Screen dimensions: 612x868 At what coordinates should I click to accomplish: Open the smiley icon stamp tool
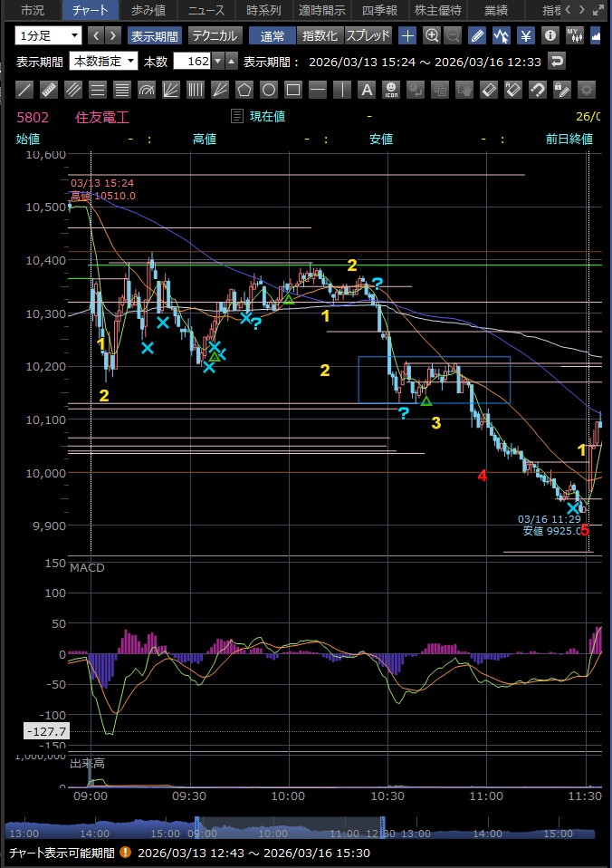click(x=390, y=90)
